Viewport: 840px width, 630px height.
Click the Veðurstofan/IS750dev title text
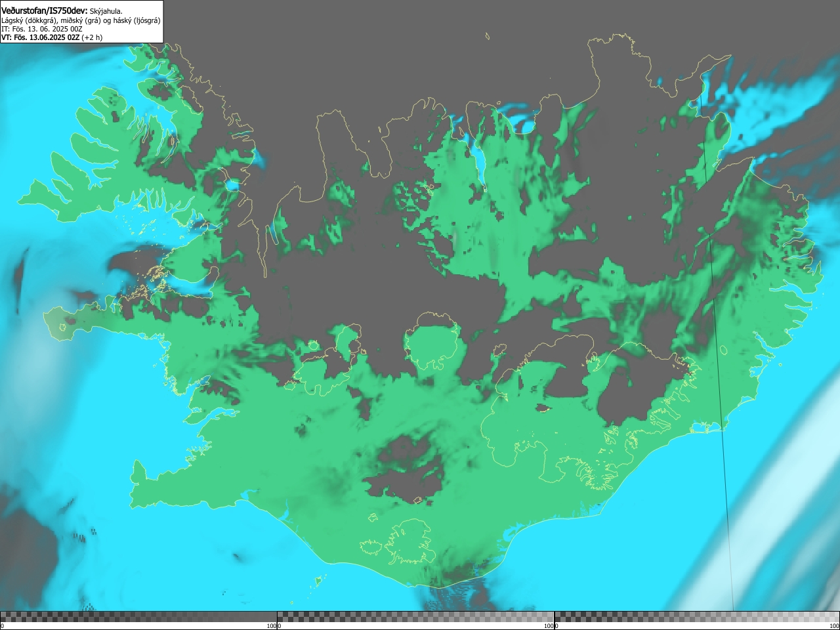point(44,10)
